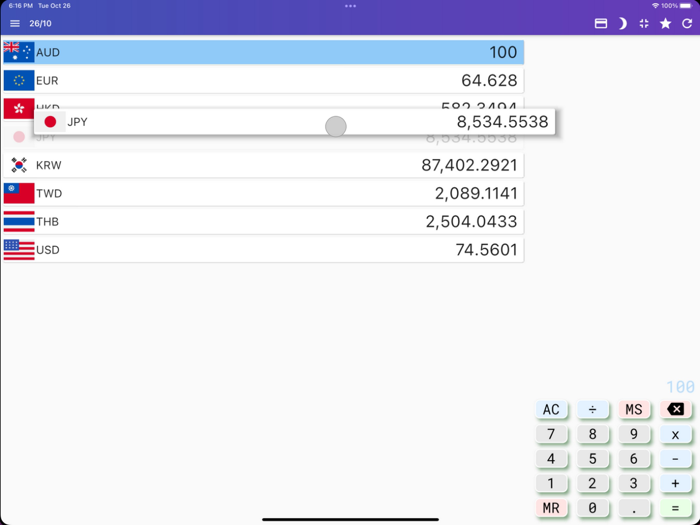Tap calculator digit 4
Image resolution: width=700 pixels, height=525 pixels.
551,458
